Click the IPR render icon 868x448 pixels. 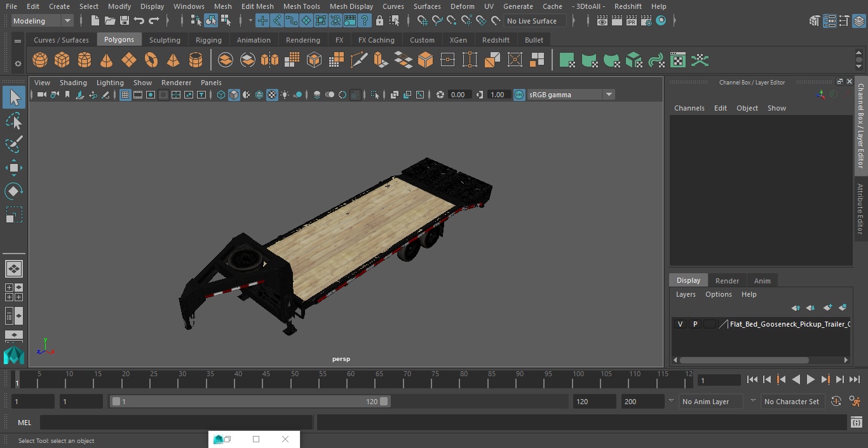(631, 21)
